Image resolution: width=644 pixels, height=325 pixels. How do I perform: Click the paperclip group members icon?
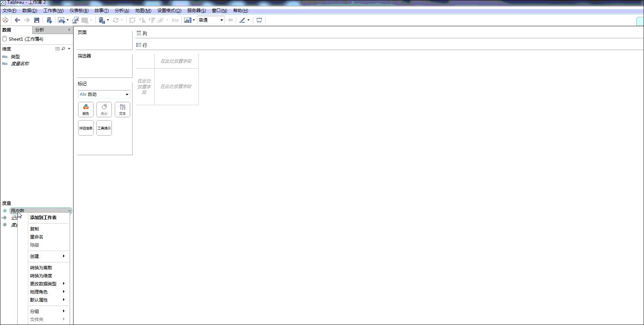pos(161,20)
